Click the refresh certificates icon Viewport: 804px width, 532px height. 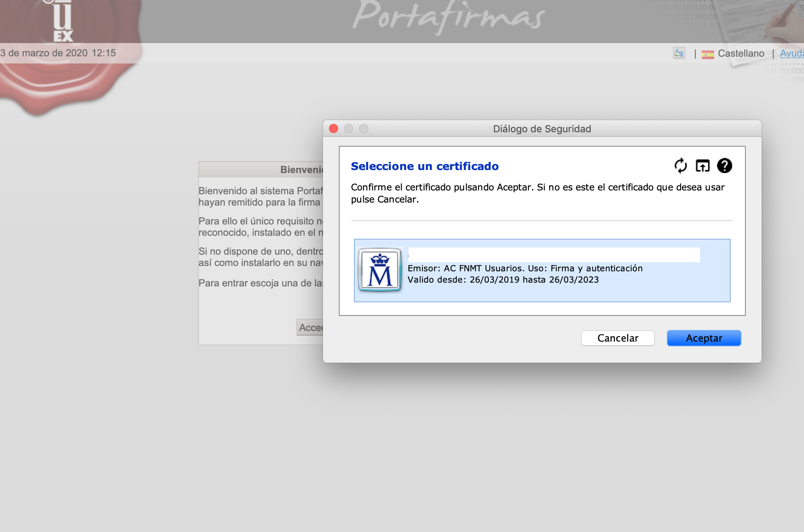[680, 166]
